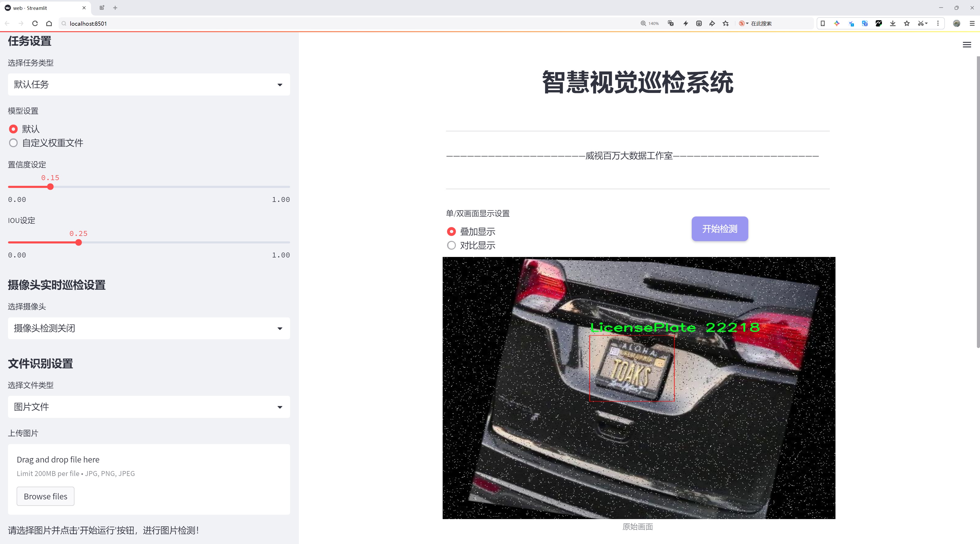Click the tab manager icon beside new tab
The width and height of the screenshot is (980, 544).
coord(101,8)
